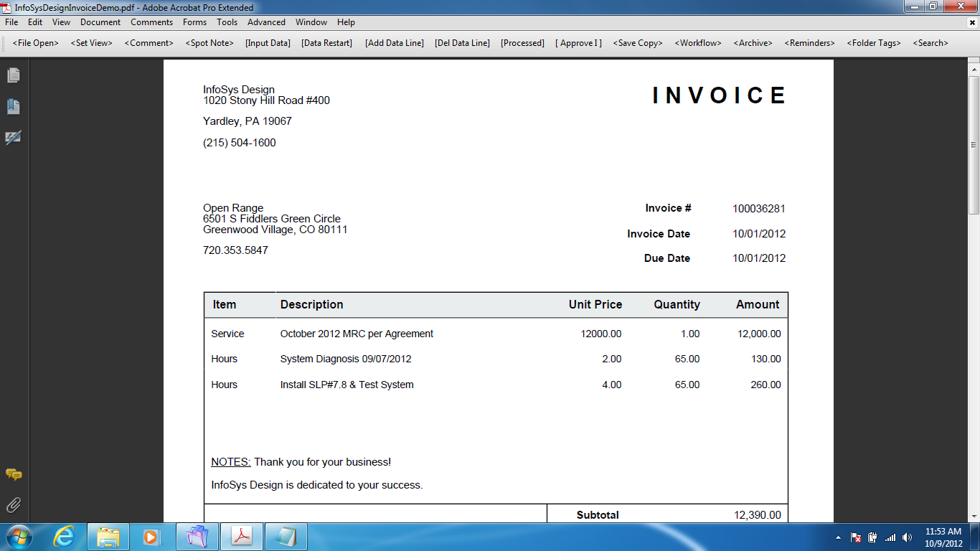Click the <Search> toolbar button
This screenshot has height=551, width=980.
(930, 43)
